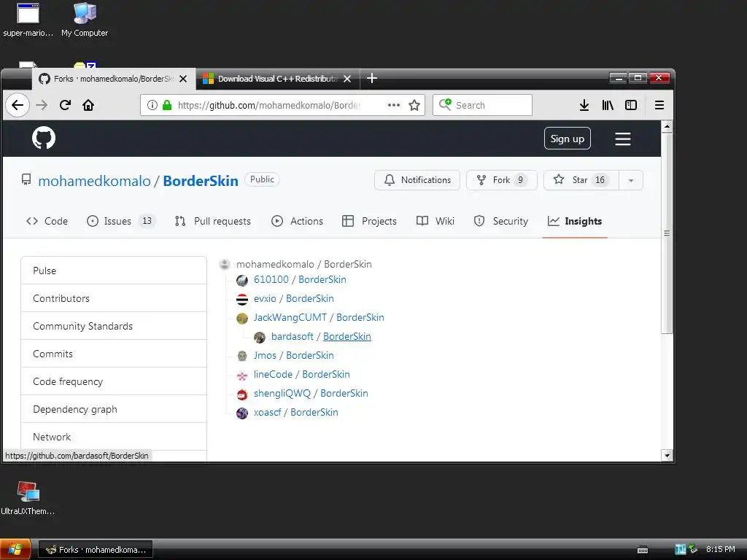The width and height of the screenshot is (747, 560).
Task: Select the super-mario desktop icon
Action: [28, 20]
